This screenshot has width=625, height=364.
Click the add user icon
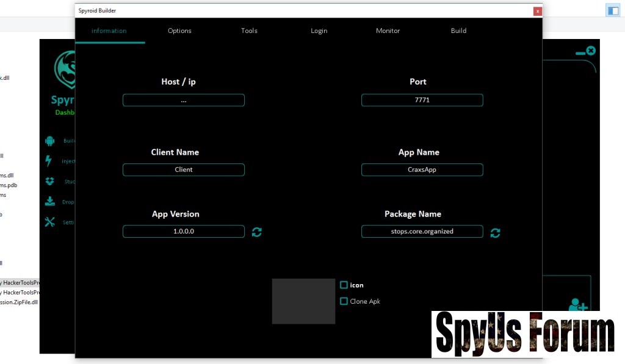[x=577, y=304]
